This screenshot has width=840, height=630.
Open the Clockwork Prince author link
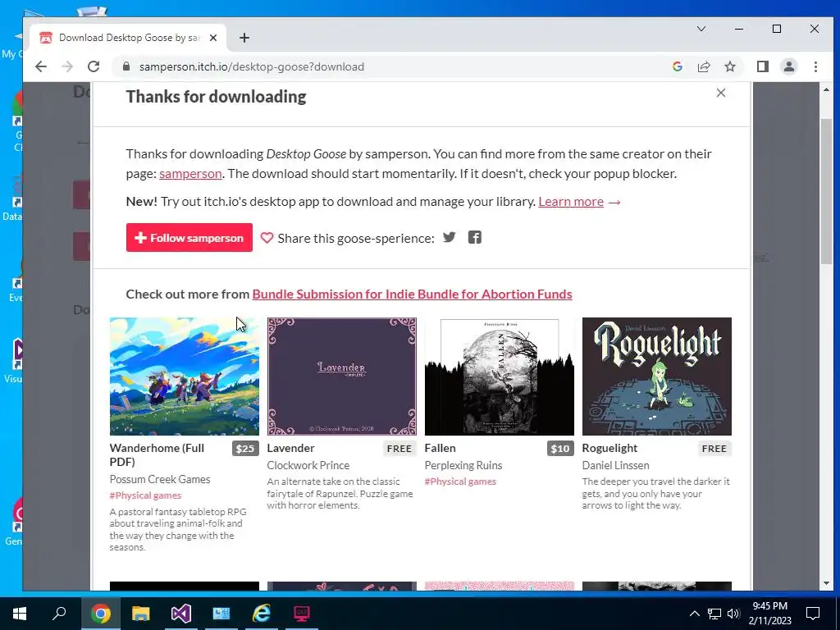308,465
